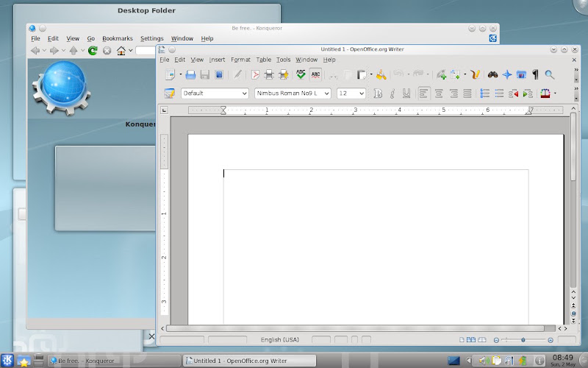Expand Paste dropdown arrow

click(371, 75)
